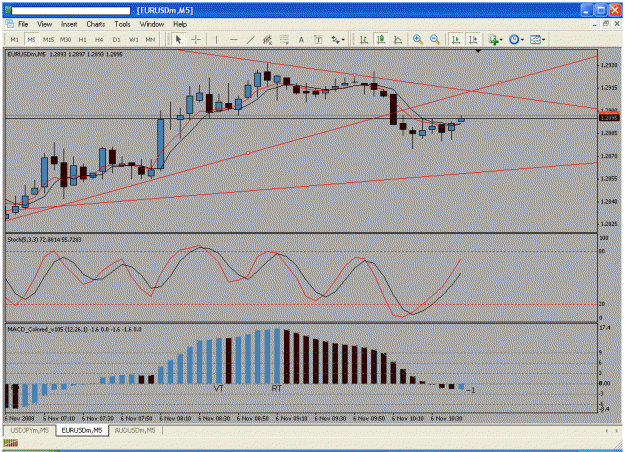Set timeframe to H1

click(x=83, y=39)
